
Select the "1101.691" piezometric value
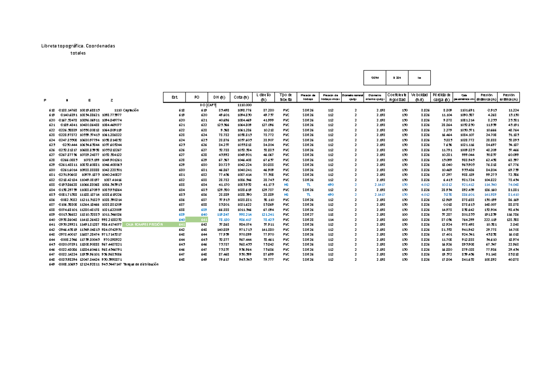click(466, 110)
